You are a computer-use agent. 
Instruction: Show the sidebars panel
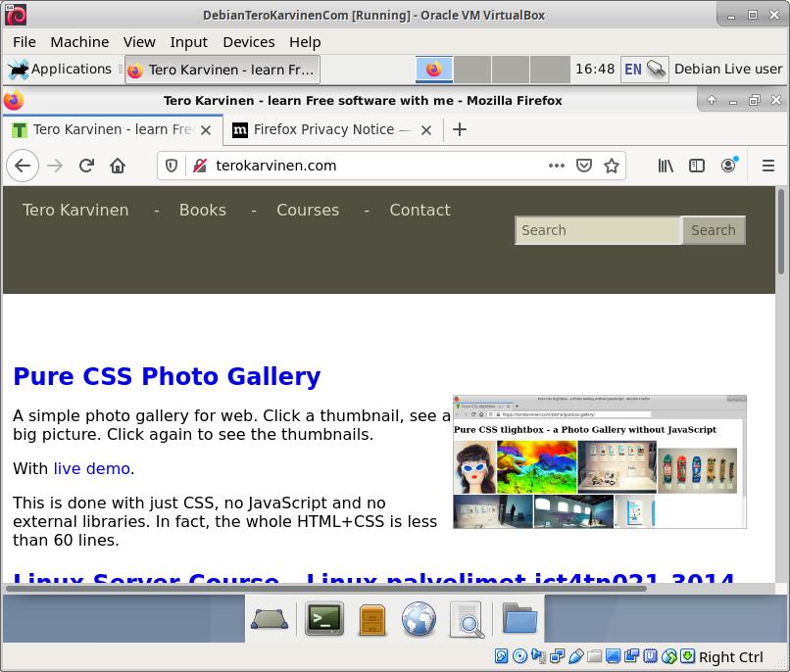(697, 166)
